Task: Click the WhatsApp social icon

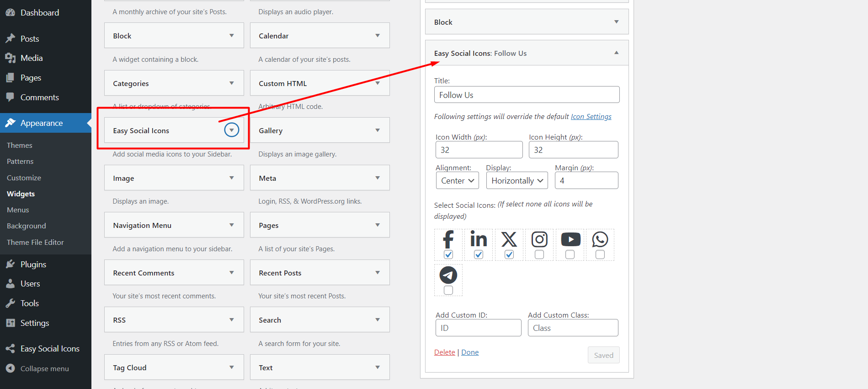Action: pyautogui.click(x=600, y=239)
